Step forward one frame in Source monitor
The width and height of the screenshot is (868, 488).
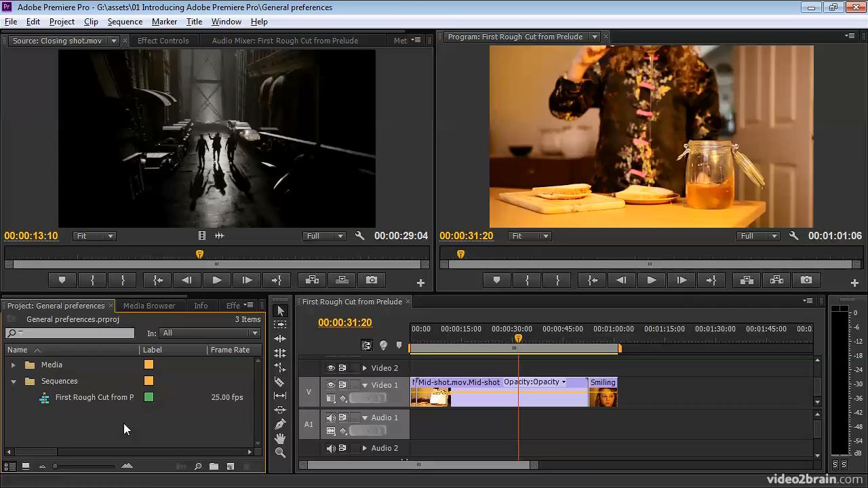click(x=247, y=280)
